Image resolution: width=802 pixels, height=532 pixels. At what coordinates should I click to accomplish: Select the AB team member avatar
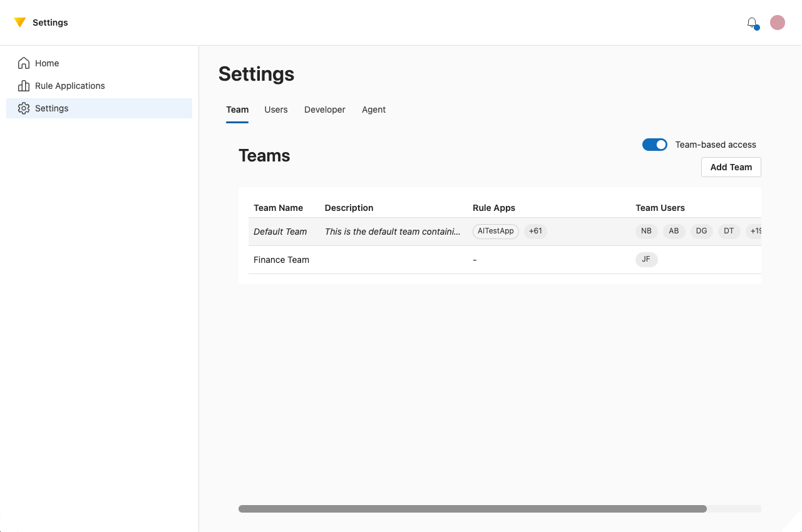pyautogui.click(x=674, y=231)
